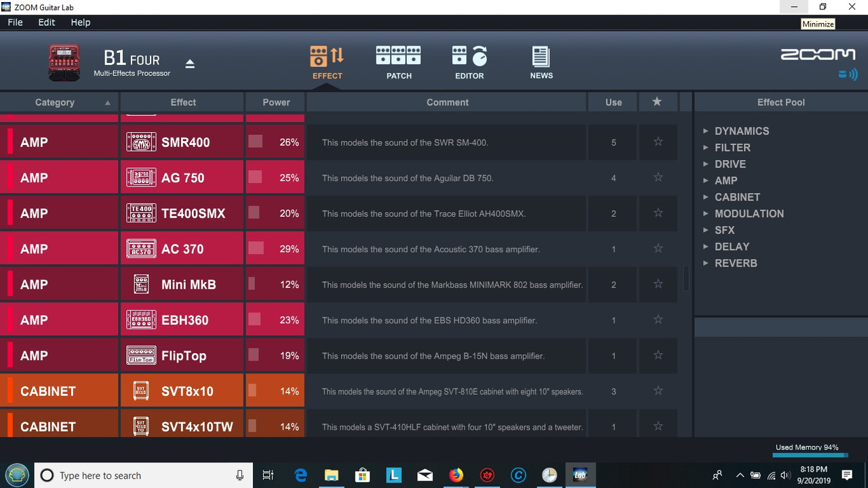Open the Mail app from the taskbar
The width and height of the screenshot is (868, 488).
[425, 475]
